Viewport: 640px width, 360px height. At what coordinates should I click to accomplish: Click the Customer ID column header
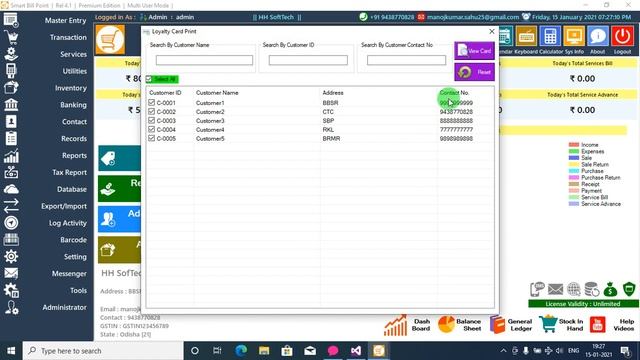165,93
